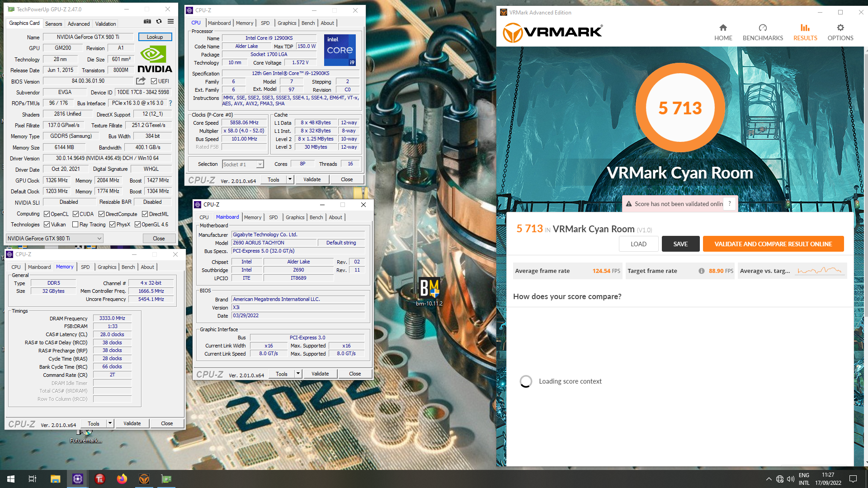Switch to GPU-Z Sensors tab

(53, 24)
